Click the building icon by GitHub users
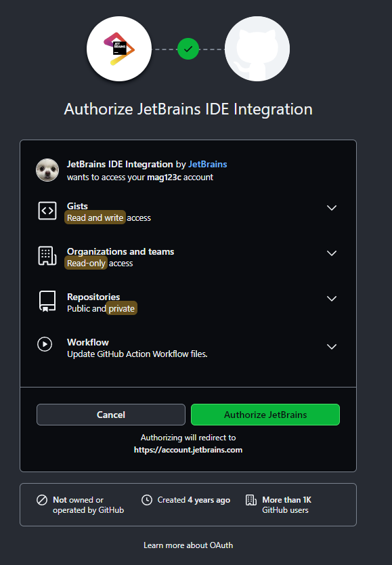 tap(251, 500)
